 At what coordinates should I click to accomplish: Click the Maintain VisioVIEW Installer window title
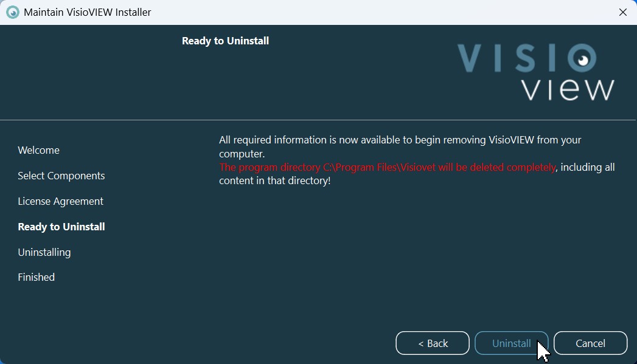pos(88,12)
